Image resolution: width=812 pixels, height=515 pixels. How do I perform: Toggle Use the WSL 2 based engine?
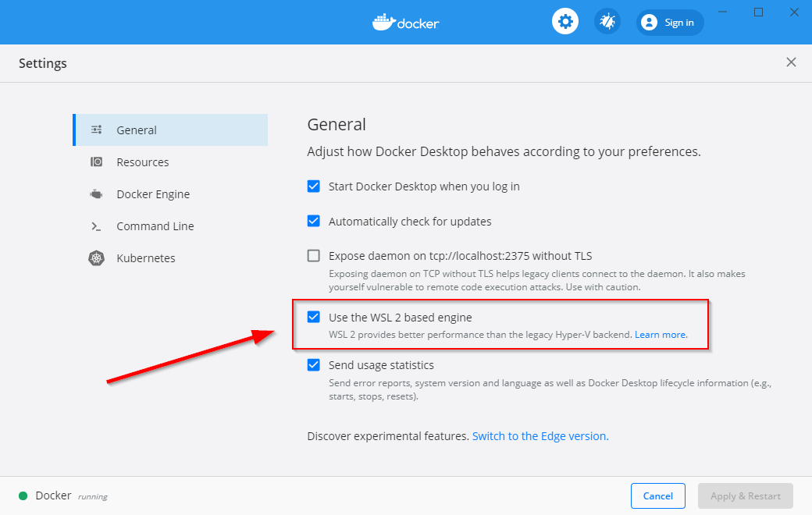coord(313,317)
